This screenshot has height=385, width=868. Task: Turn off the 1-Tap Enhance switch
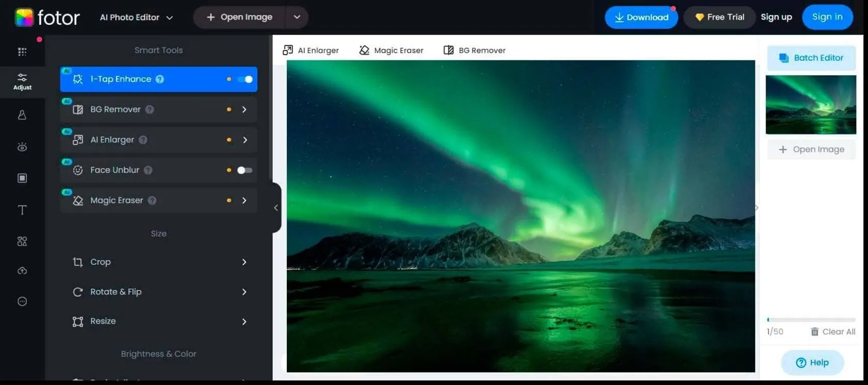pos(245,79)
